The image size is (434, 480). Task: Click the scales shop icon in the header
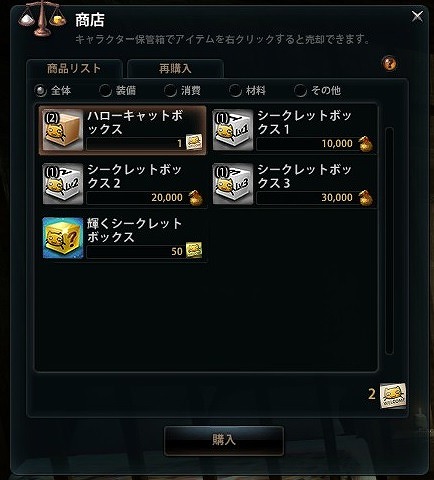[42, 19]
